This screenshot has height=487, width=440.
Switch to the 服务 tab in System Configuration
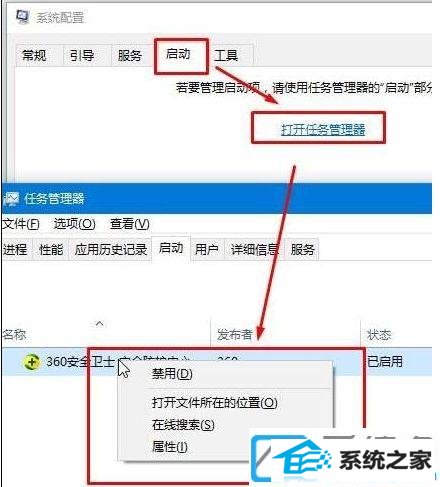pos(130,55)
